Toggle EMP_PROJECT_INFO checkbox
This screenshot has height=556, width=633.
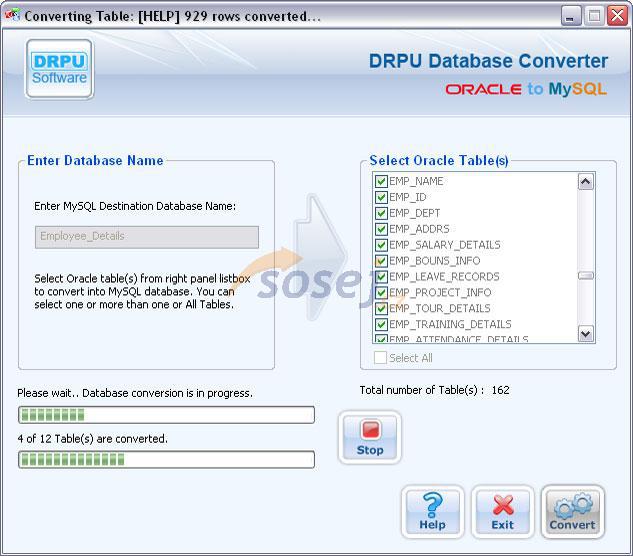(x=381, y=292)
